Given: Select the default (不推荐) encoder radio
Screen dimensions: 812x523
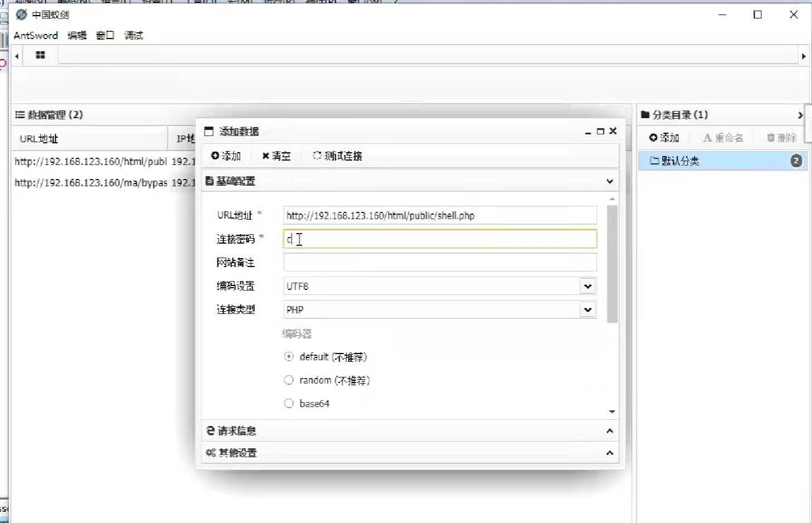Looking at the screenshot, I should [x=289, y=357].
